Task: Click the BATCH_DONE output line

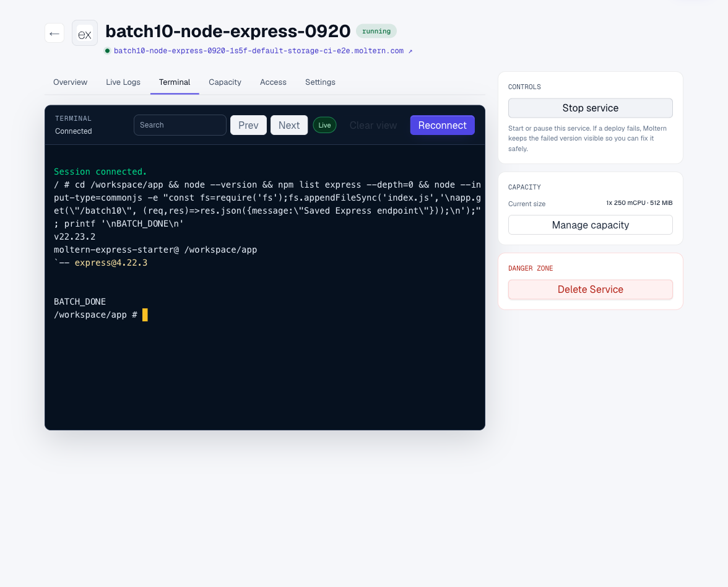Action: (x=80, y=302)
